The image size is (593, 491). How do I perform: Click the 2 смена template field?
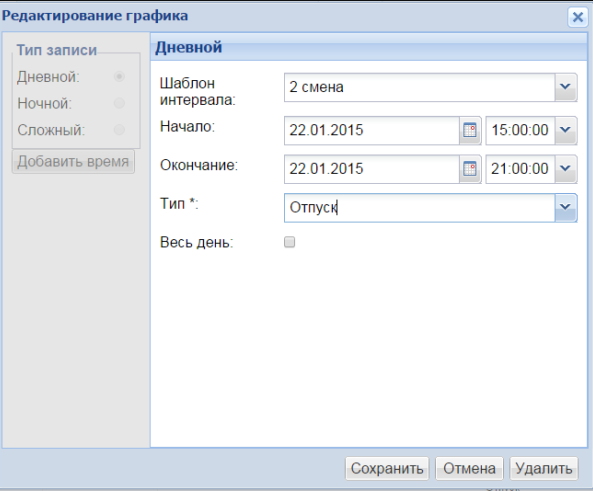pos(420,87)
